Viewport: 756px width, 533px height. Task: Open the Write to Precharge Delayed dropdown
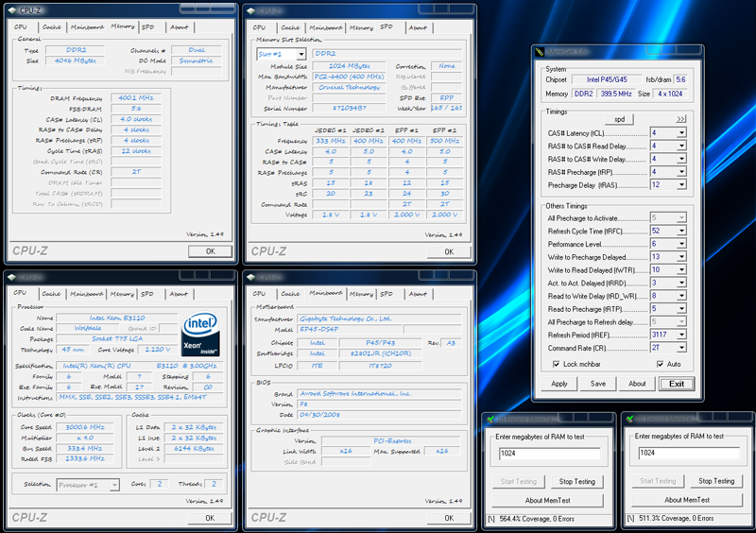pos(681,257)
